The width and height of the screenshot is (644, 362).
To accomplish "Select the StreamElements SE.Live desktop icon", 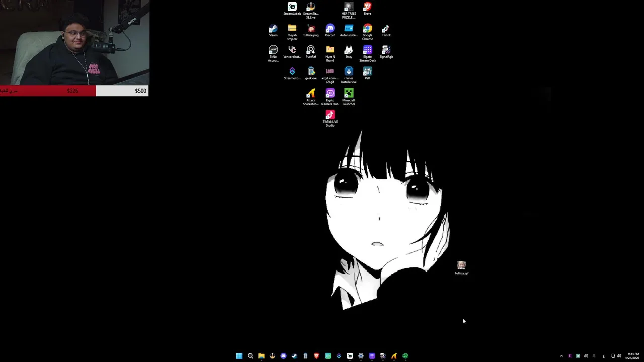I will [311, 10].
